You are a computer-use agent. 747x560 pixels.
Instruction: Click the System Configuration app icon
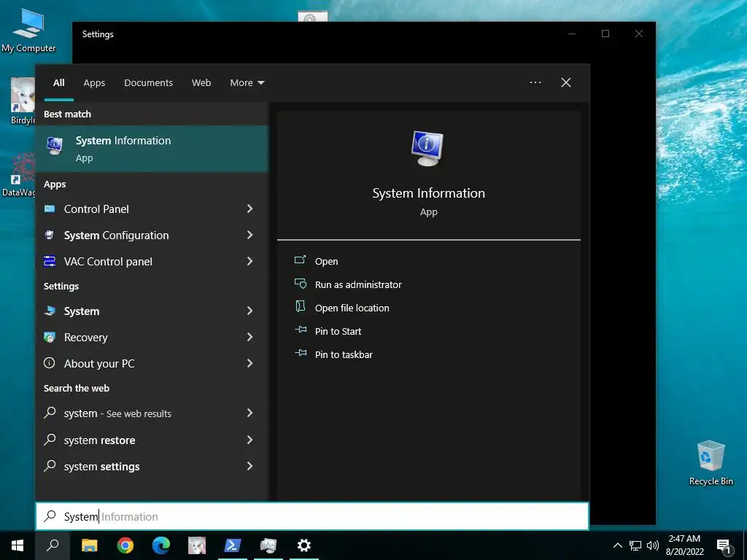(x=50, y=235)
